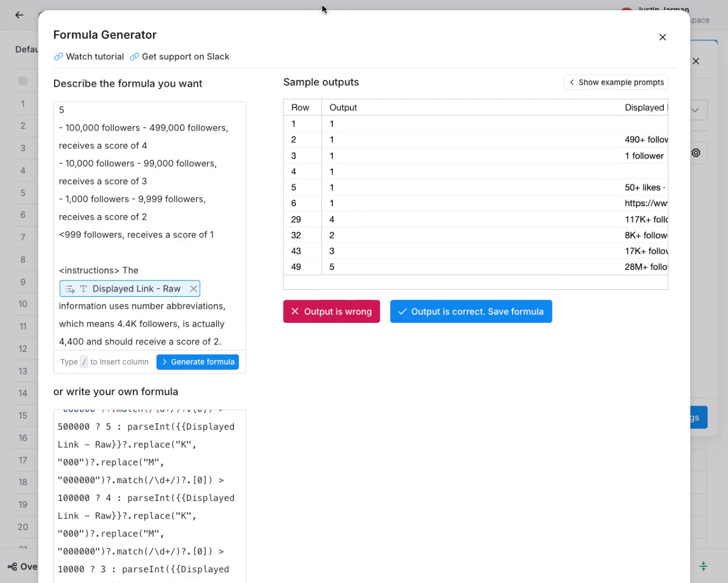728x583 pixels.
Task: Toggle the select-all checkbox in table header
Action: [23, 81]
